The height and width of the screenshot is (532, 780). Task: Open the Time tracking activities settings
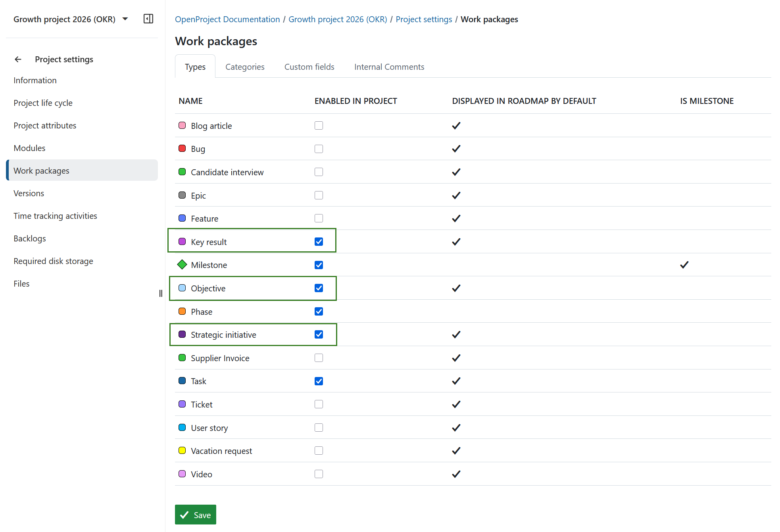click(x=55, y=216)
